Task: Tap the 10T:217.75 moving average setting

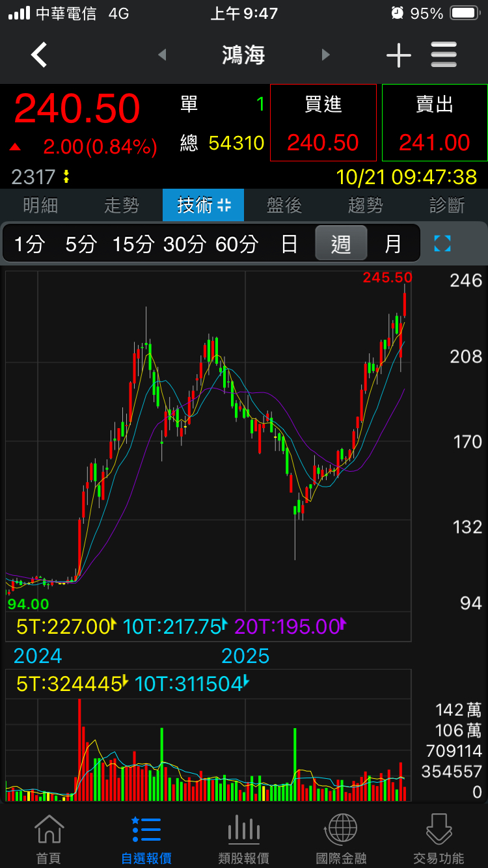Action: coord(175,627)
